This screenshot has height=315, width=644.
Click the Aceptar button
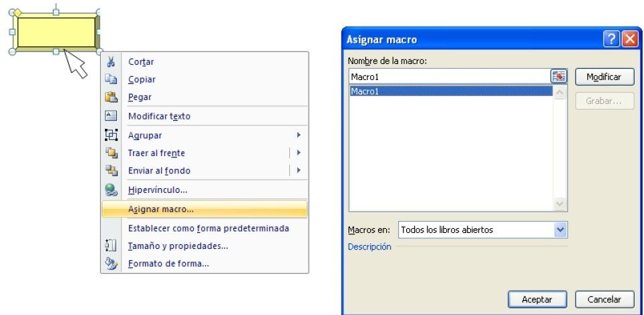[x=537, y=300]
